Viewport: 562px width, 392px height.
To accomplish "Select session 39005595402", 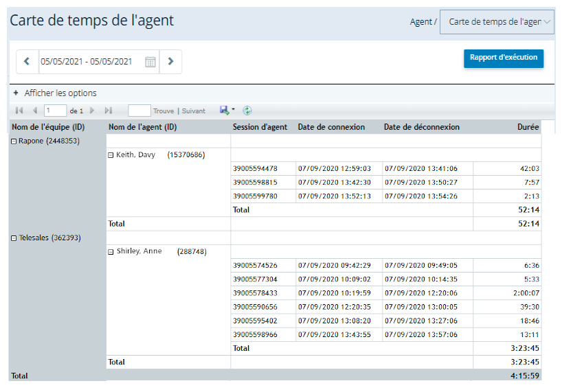I will pos(255,321).
